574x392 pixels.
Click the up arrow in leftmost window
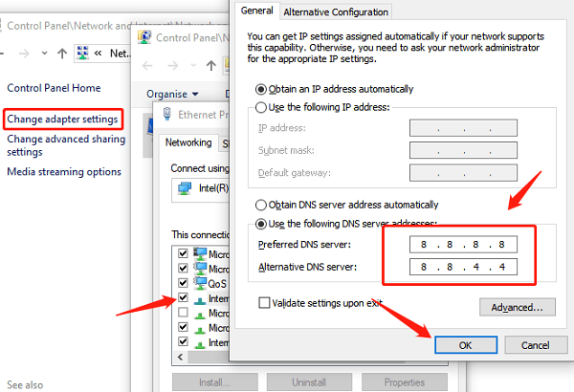62,54
